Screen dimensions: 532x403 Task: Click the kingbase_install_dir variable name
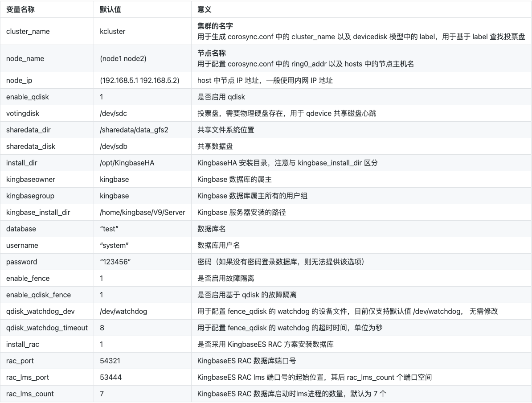[38, 213]
